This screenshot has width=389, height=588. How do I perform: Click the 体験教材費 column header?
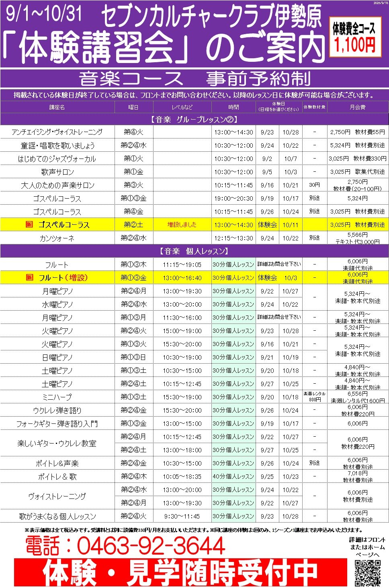click(x=315, y=107)
